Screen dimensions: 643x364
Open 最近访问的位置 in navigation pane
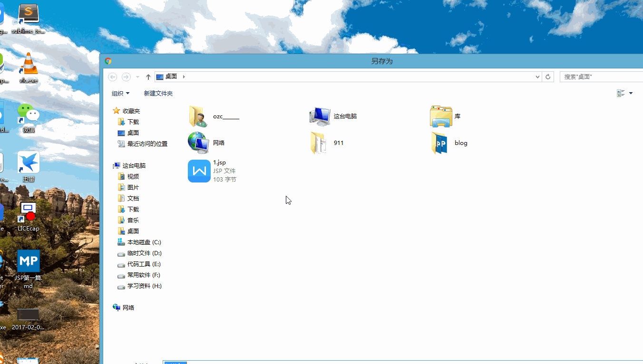(143, 144)
